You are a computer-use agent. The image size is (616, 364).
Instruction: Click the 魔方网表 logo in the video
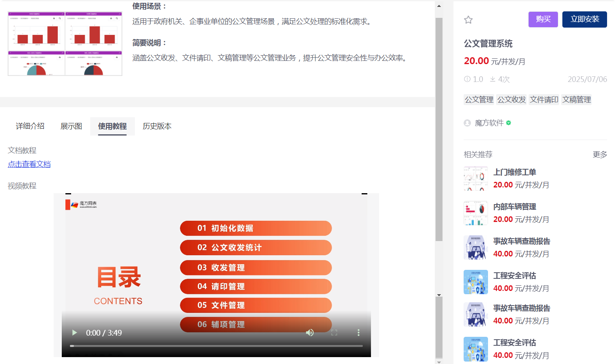(x=81, y=204)
